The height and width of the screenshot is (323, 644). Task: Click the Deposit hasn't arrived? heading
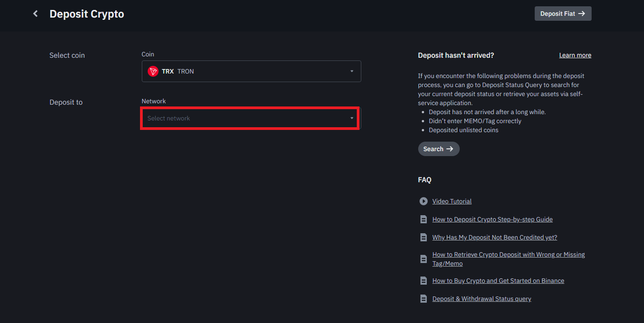tap(456, 55)
